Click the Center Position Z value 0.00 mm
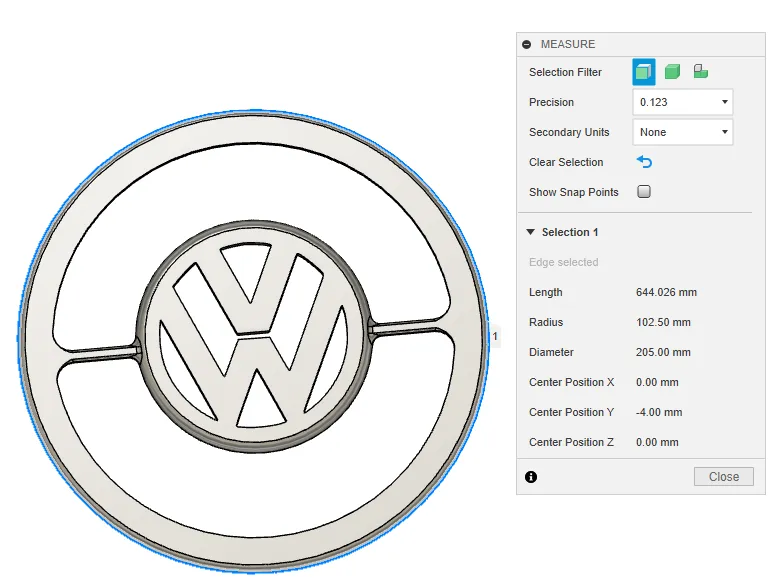Viewport: 777px width, 582px height. click(x=657, y=442)
